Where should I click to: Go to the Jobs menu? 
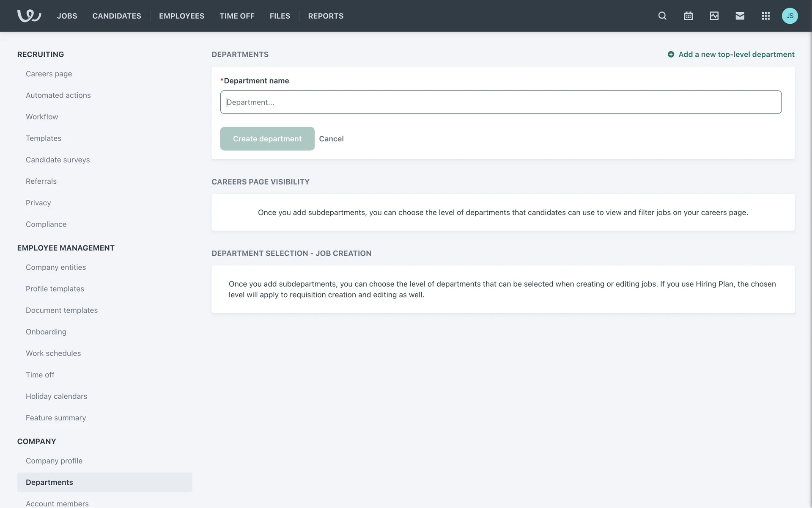[67, 16]
